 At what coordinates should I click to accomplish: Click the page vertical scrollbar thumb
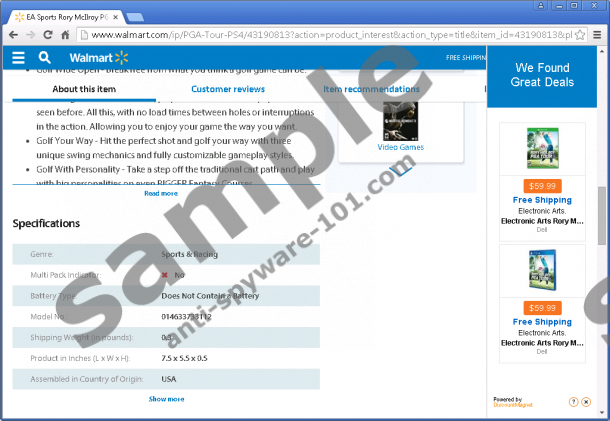click(x=601, y=215)
